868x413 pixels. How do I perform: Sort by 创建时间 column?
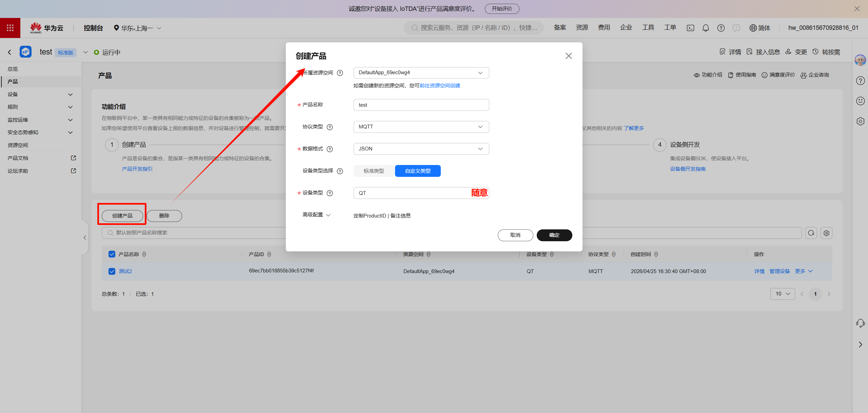pos(656,254)
